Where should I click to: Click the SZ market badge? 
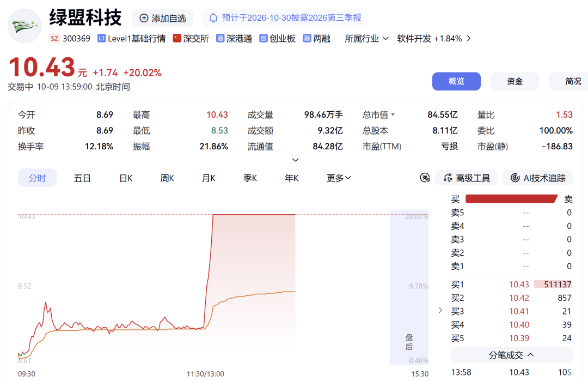coord(54,38)
